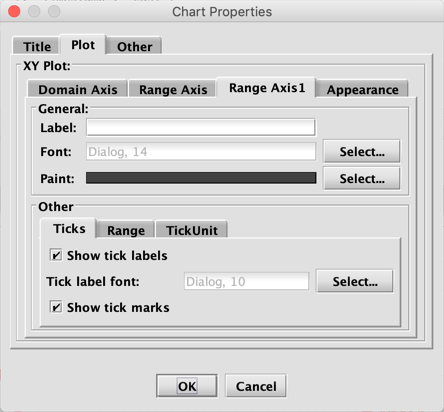The image size is (444, 412).
Task: Select the Range Axis1 tab
Action: coord(267,88)
